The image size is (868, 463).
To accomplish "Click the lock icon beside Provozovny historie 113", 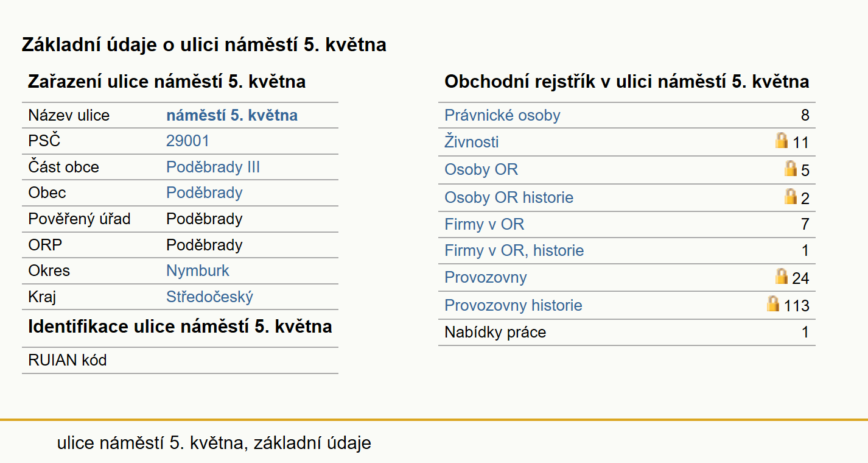I will tap(773, 303).
